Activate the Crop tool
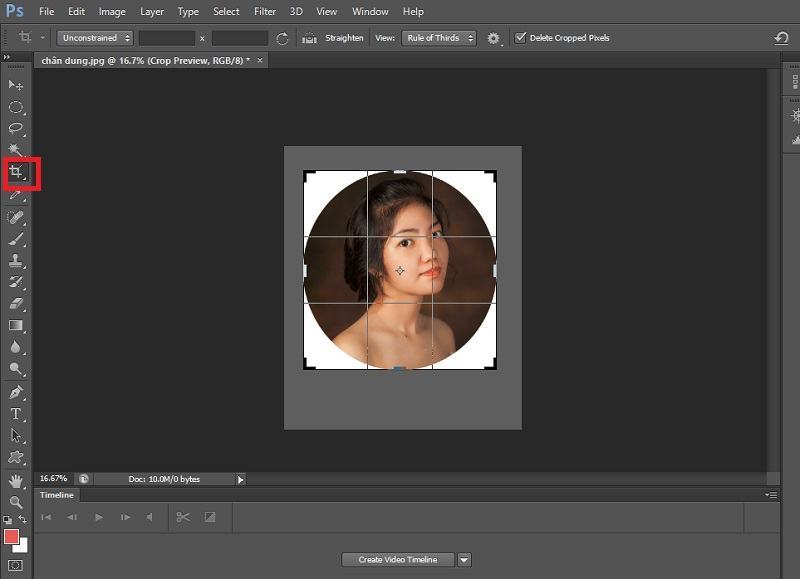 (x=16, y=172)
